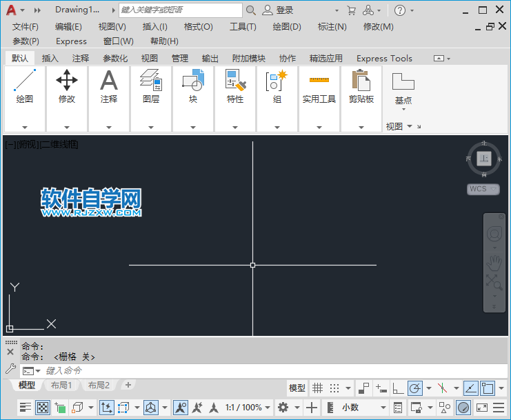Click the full navigation wheel icon

[494, 234]
